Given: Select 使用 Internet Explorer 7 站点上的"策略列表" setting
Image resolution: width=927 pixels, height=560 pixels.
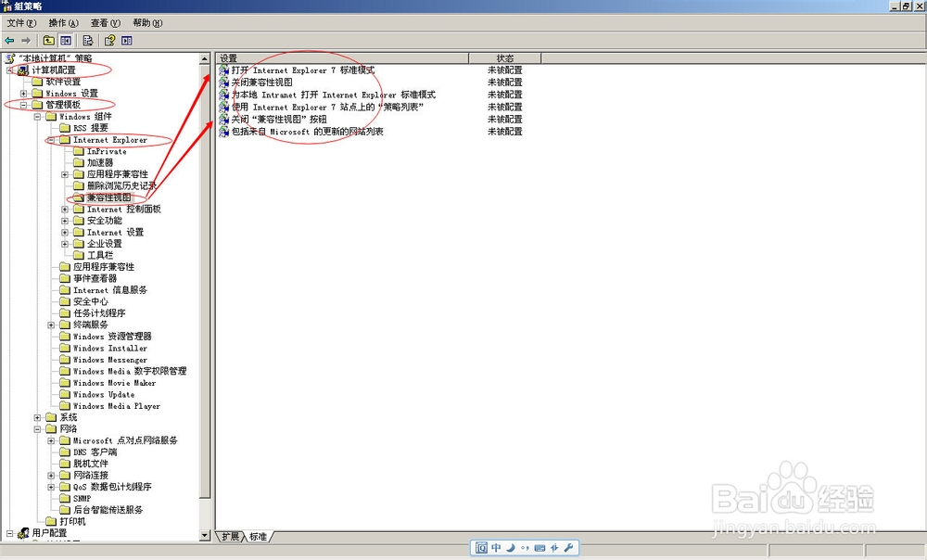Looking at the screenshot, I should [x=327, y=107].
